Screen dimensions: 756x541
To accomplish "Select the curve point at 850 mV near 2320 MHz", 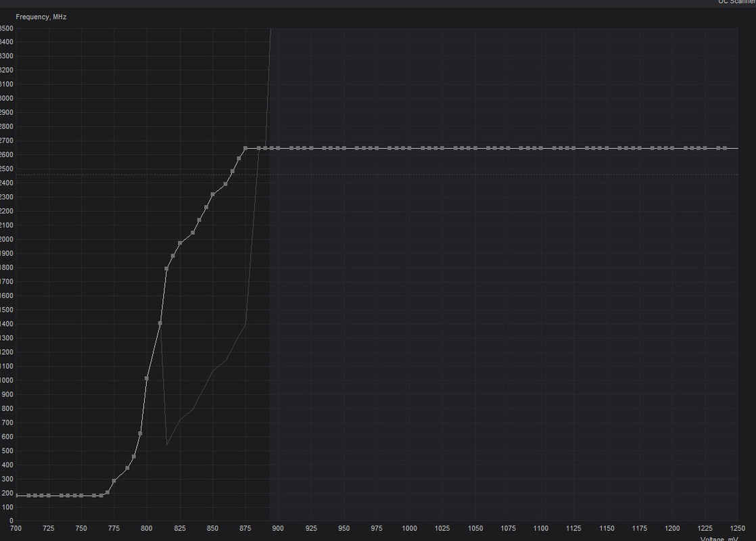I will (212, 194).
